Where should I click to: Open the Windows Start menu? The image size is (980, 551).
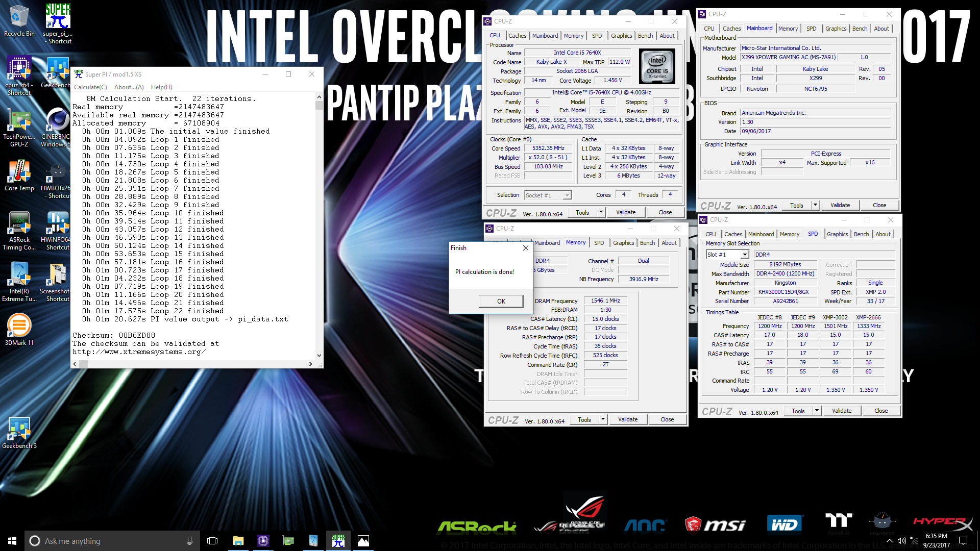(x=12, y=541)
